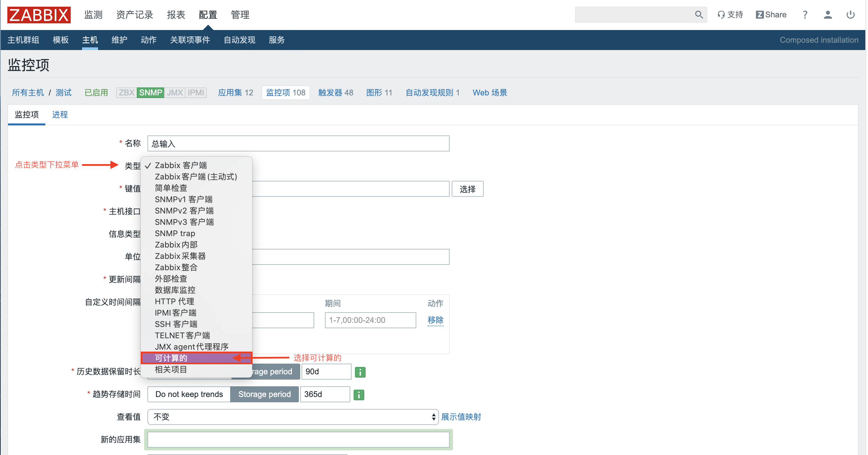Click the 已启用 status link
868x455 pixels.
point(96,93)
